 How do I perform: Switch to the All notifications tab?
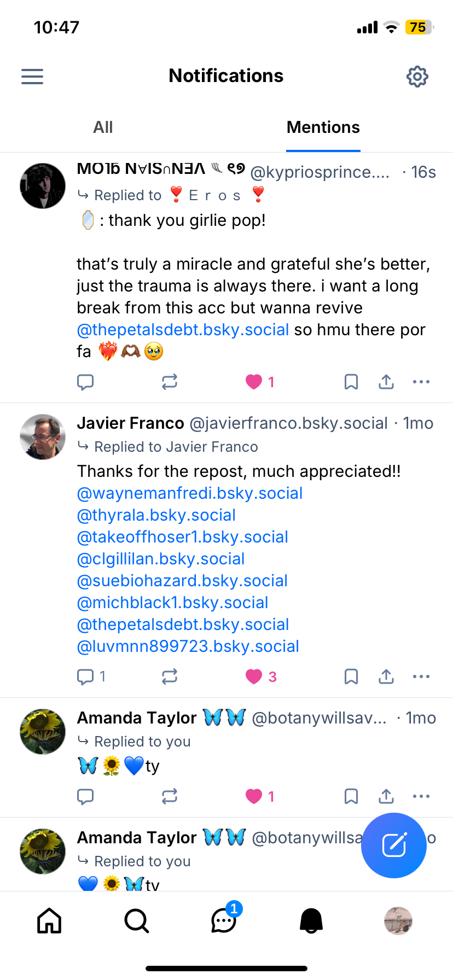coord(103,127)
